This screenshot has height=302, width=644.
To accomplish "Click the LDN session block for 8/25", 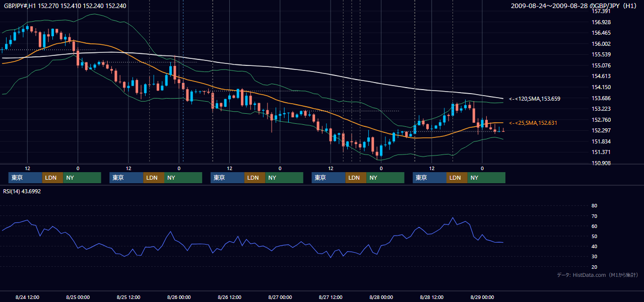I will [x=154, y=178].
